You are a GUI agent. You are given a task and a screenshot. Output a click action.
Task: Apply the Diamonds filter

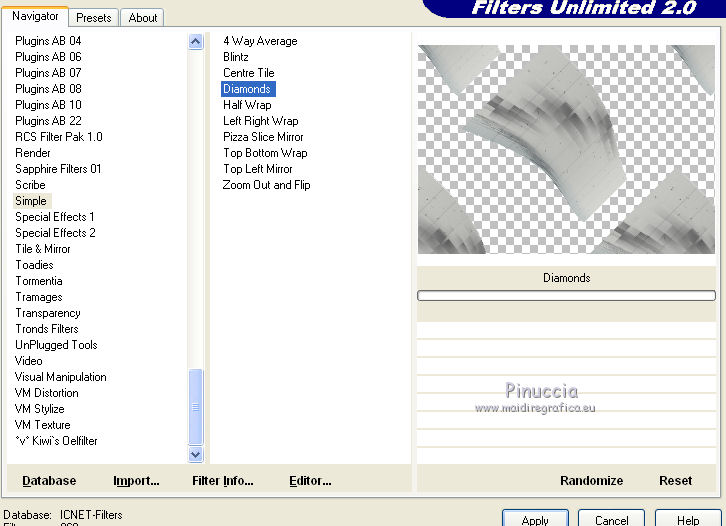tap(535, 519)
